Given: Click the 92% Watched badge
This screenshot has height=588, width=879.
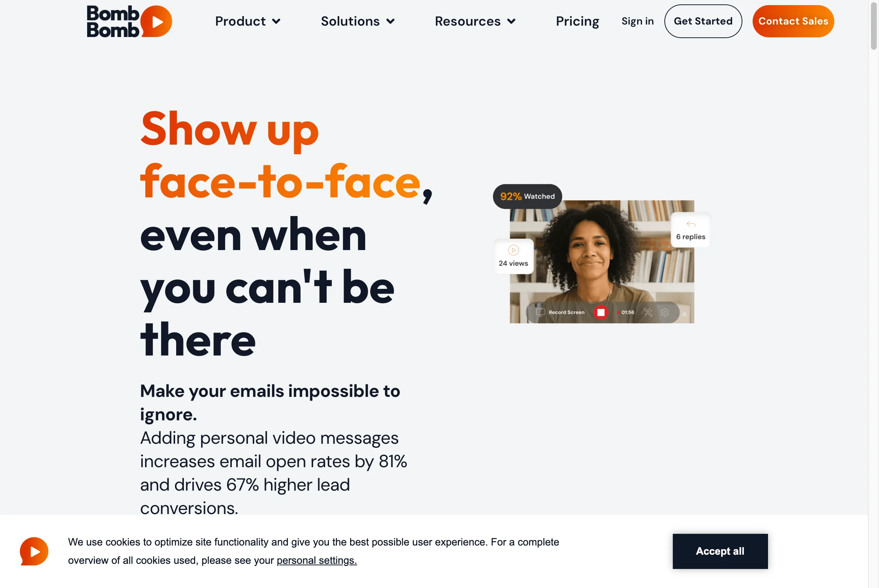Looking at the screenshot, I should pos(527,196).
